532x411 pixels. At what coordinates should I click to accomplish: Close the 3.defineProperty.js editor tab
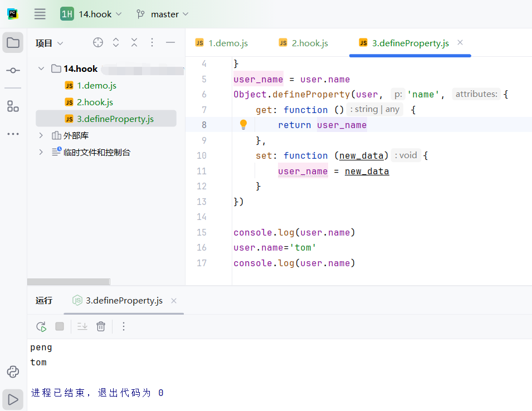pos(460,42)
